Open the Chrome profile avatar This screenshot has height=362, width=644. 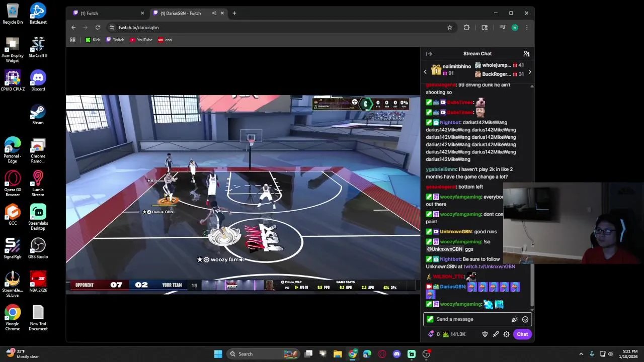515,28
